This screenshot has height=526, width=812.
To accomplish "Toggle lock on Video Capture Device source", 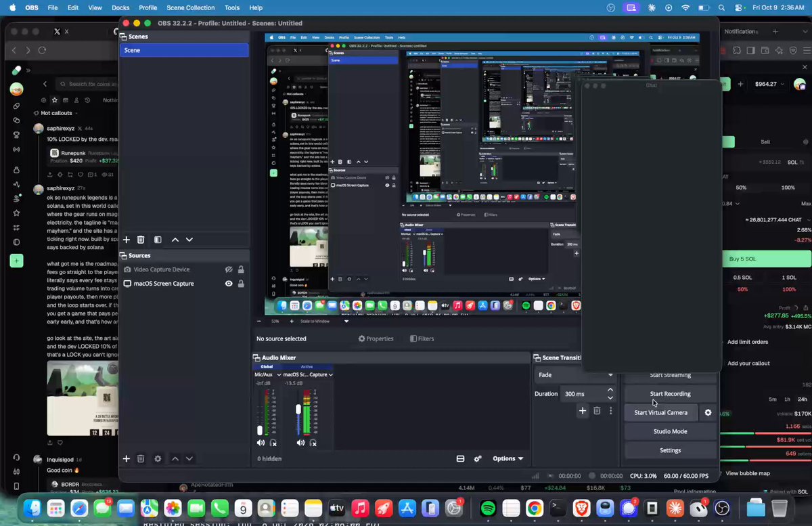I will [x=241, y=269].
